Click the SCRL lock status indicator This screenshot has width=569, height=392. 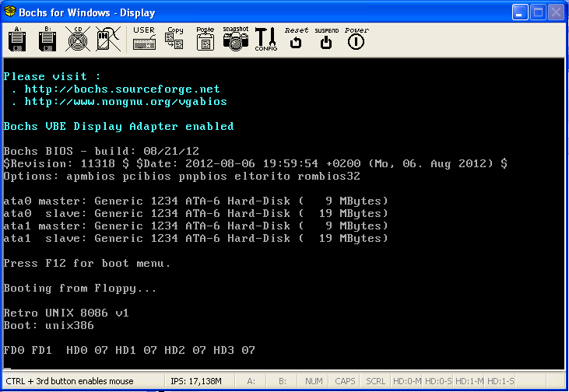375,381
